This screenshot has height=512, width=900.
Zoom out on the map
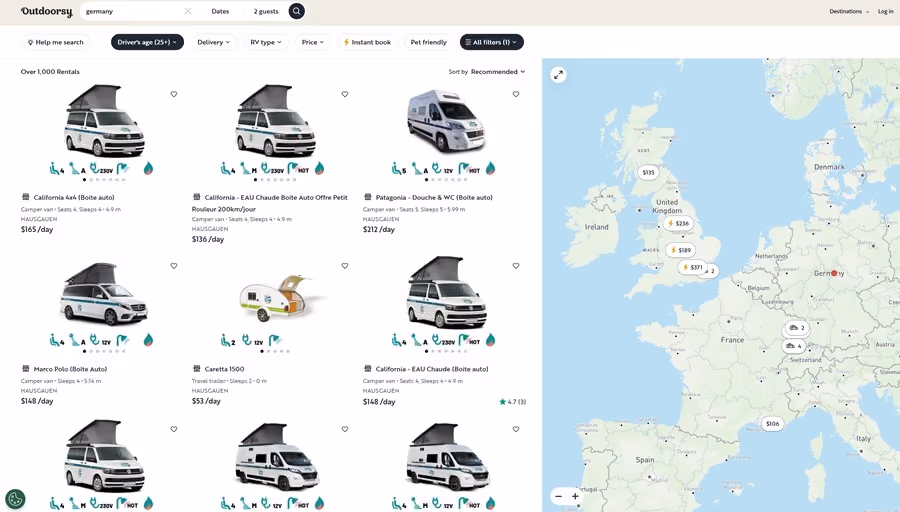point(558,496)
